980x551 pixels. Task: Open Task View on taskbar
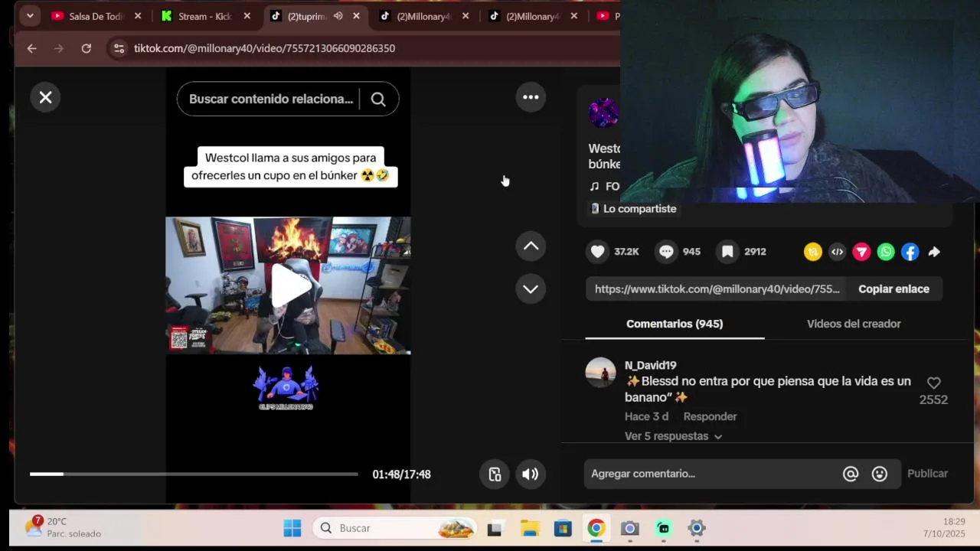495,528
